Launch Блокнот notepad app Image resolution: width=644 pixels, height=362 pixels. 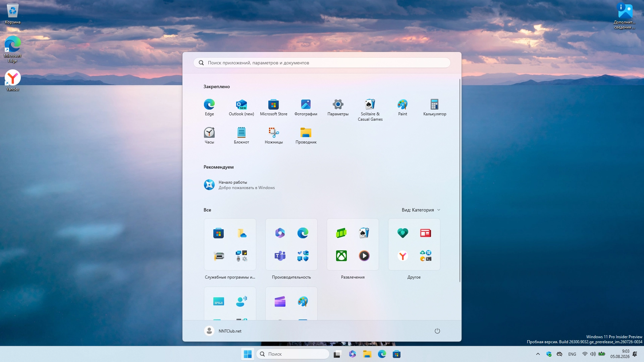241,135
